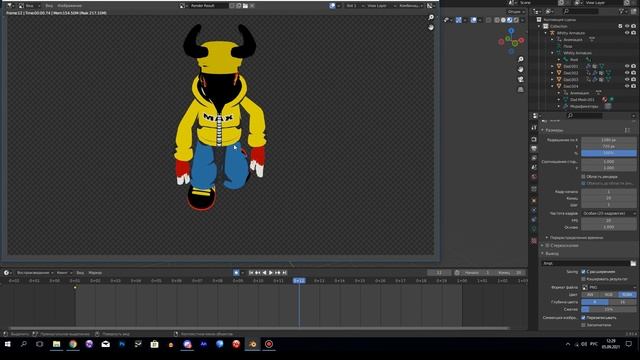Click the timeline use-preview-range clock icon

coord(457,273)
